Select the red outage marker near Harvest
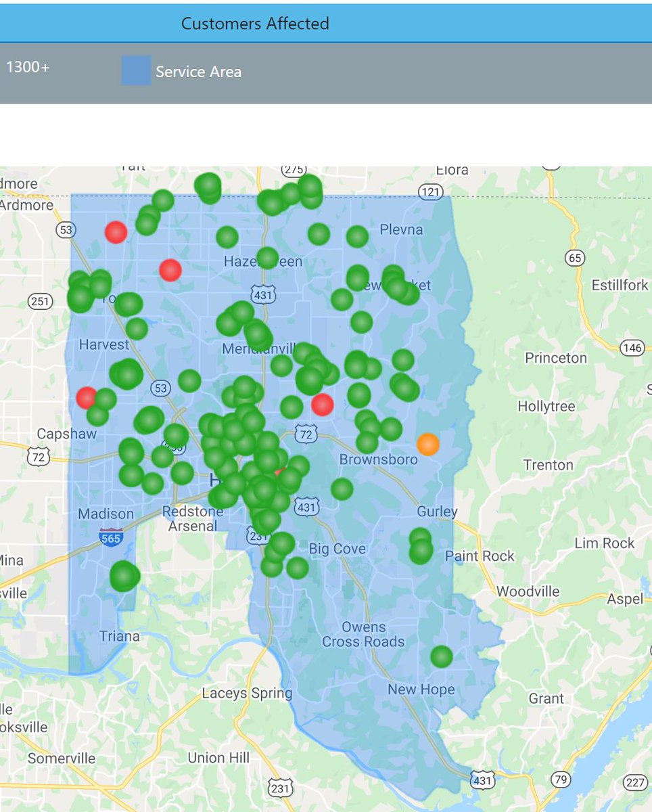Screen dimensions: 652x812 [x=87, y=399]
